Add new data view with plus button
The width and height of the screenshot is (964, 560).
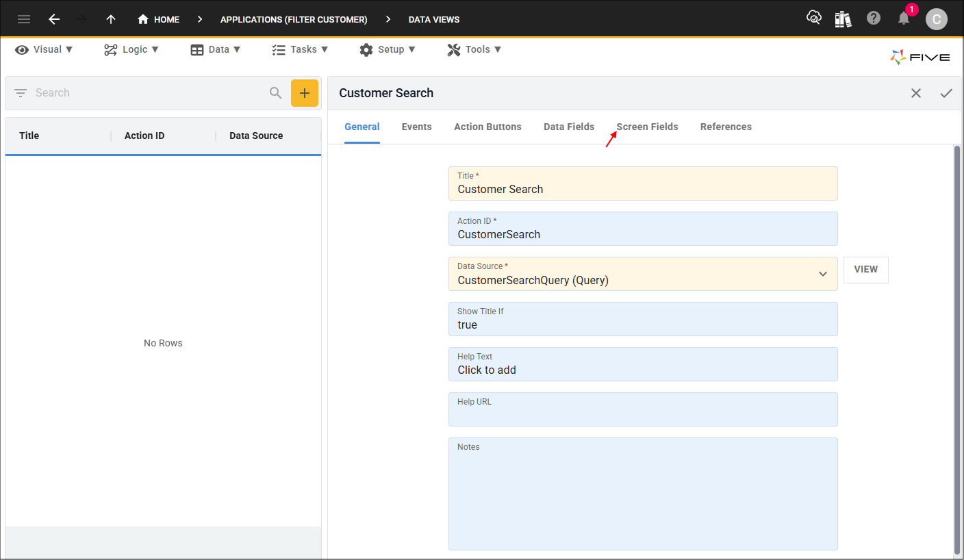tap(305, 93)
